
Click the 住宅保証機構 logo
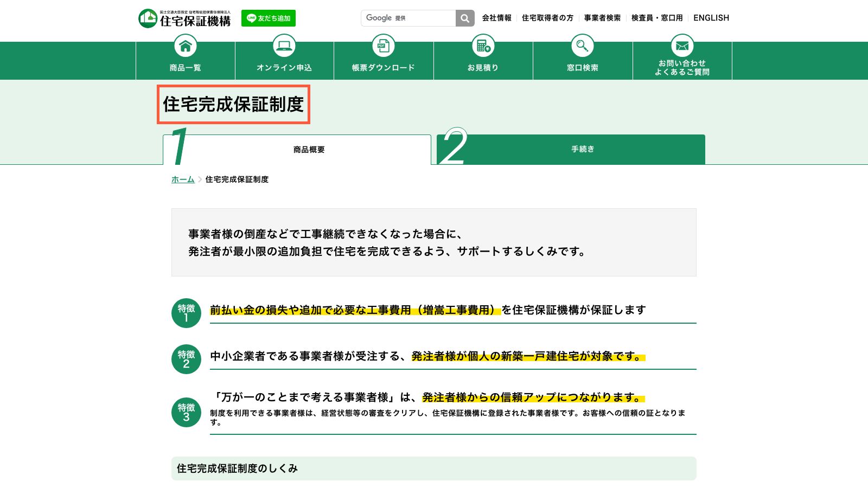pos(184,18)
